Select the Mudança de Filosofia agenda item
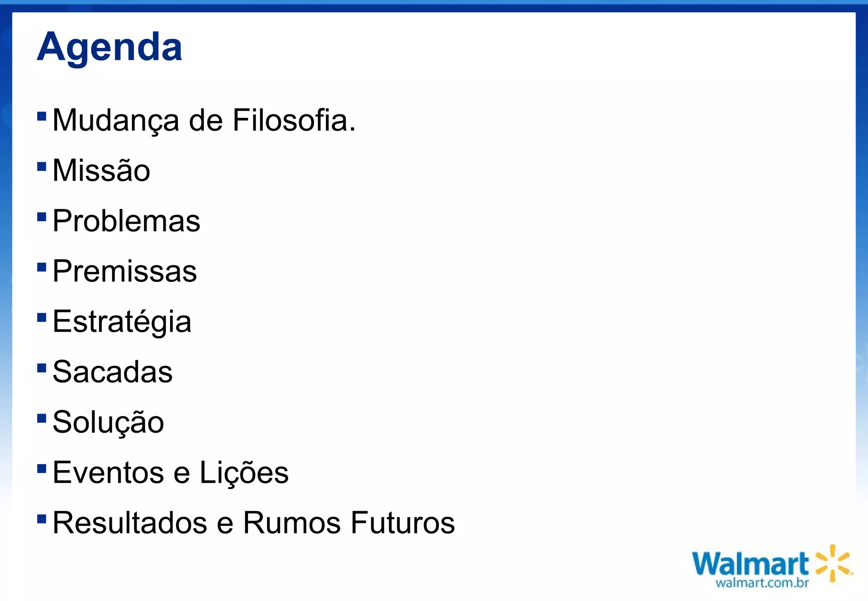This screenshot has height=601, width=868. coord(204,121)
